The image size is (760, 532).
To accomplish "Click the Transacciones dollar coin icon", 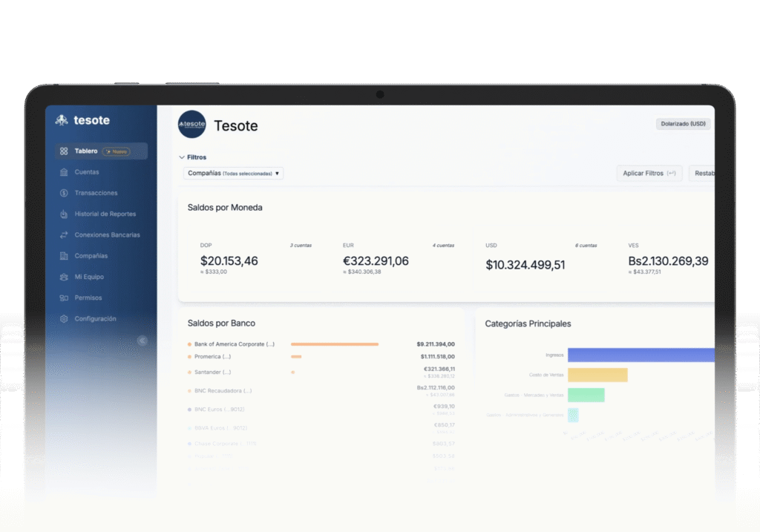I will point(64,193).
